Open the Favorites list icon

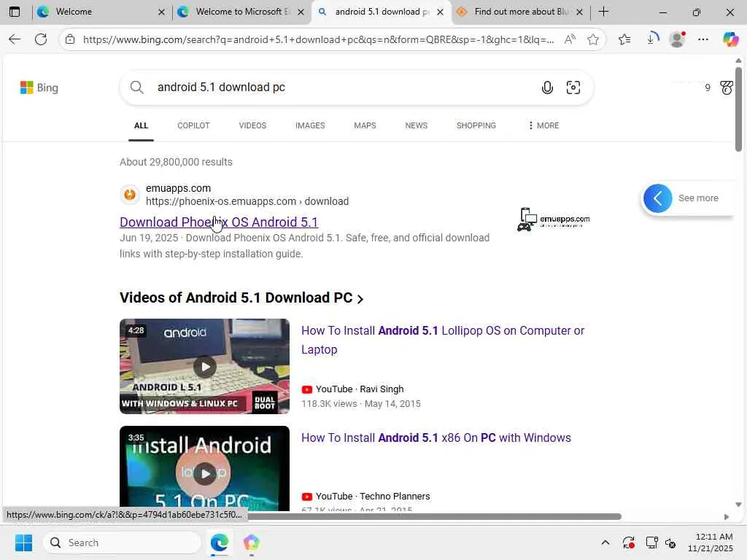pos(624,39)
